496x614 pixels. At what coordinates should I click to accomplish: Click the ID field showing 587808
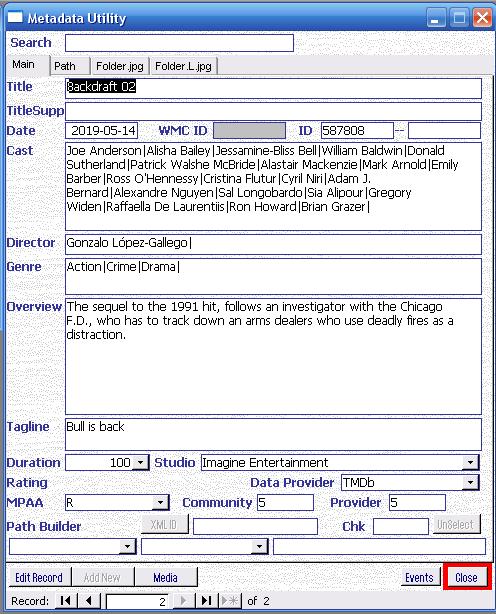pos(357,130)
